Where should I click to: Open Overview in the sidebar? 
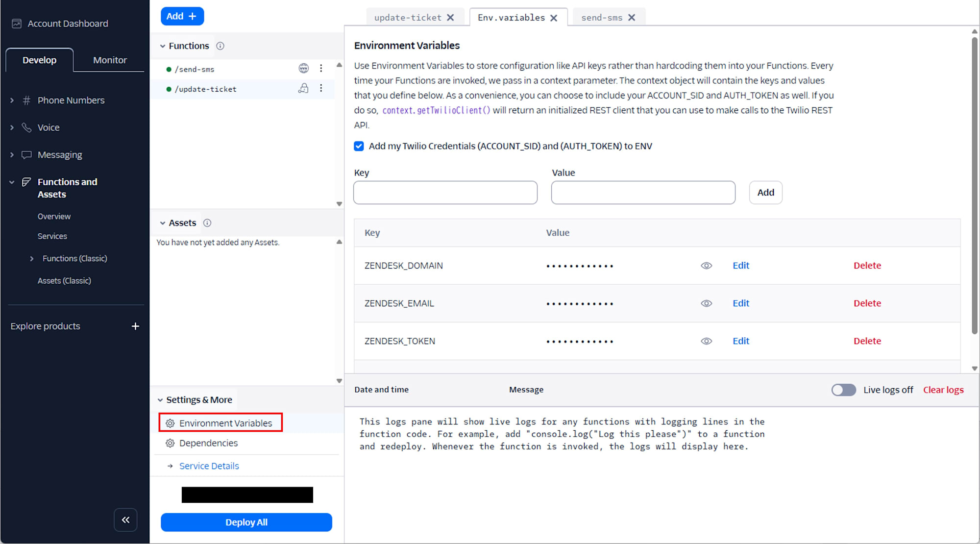[54, 217]
